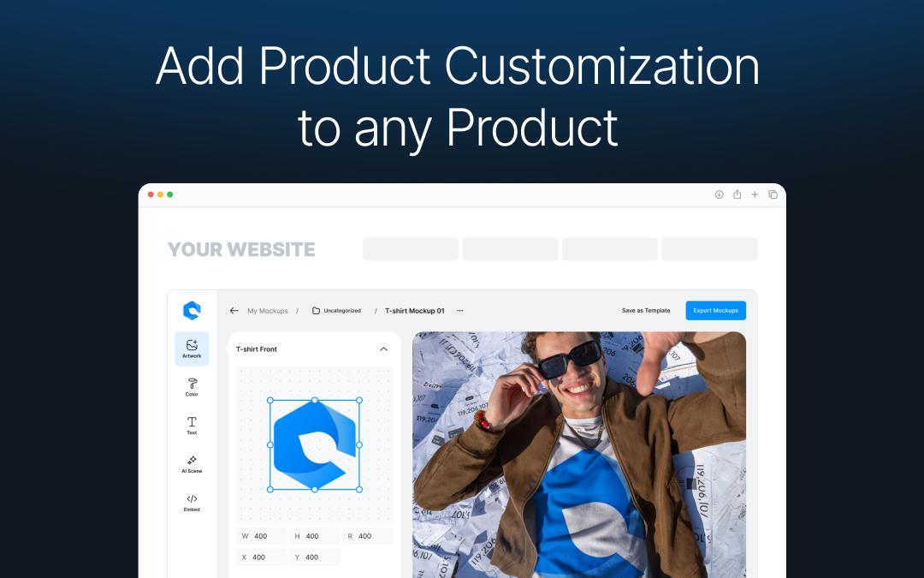Click the R rotation input field
This screenshot has width=924, height=578.
coord(367,536)
